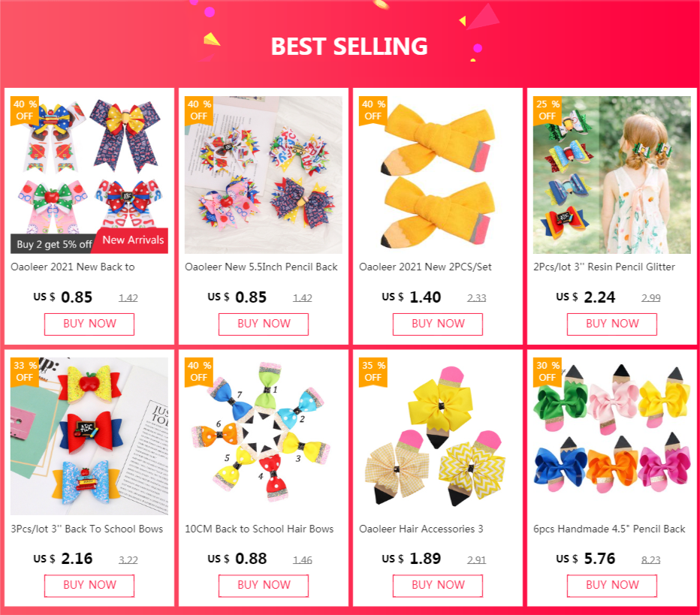Viewport: 700px width, 615px height.
Task: Click the BEST SELLING banner heading
Action: click(x=349, y=47)
